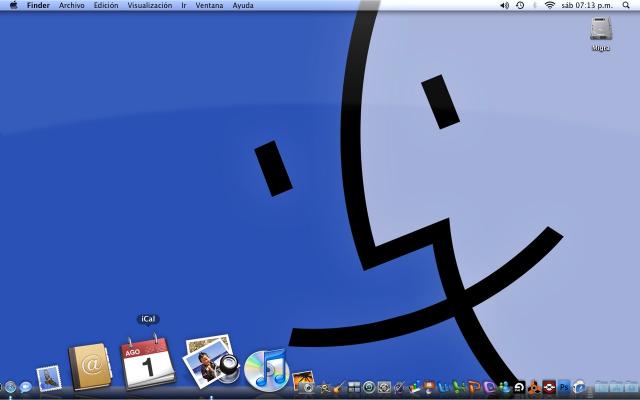Open the Apple menu
Image resolution: width=640 pixels, height=400 pixels.
[13, 5]
